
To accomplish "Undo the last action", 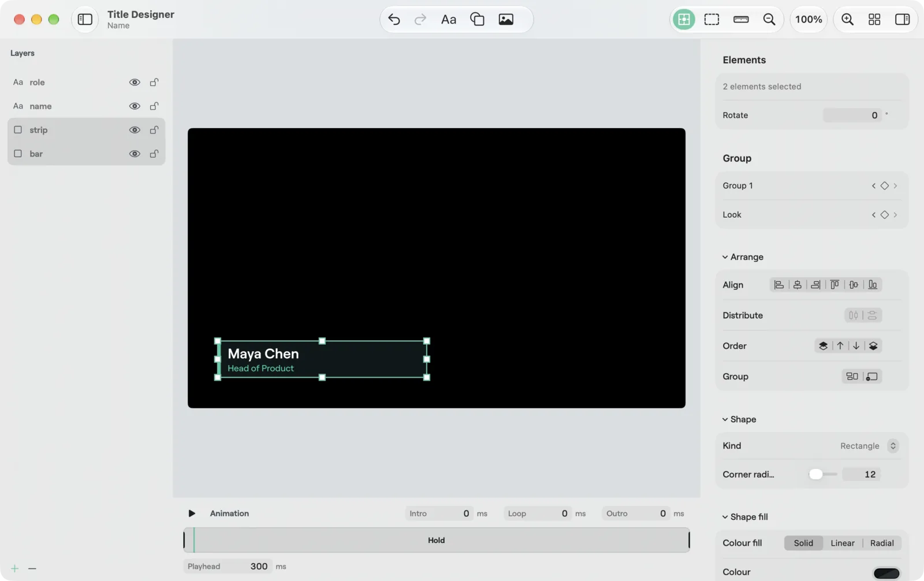I will 394,20.
